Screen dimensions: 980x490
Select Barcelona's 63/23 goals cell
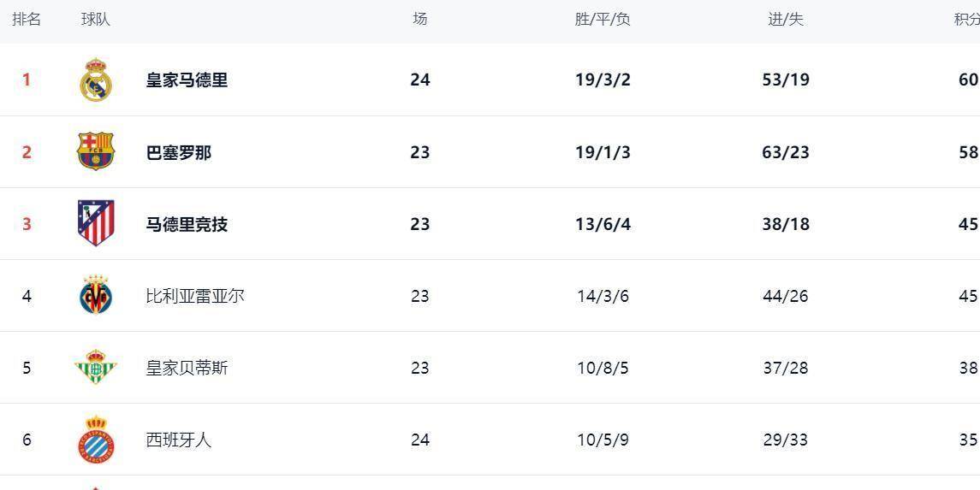click(x=785, y=152)
